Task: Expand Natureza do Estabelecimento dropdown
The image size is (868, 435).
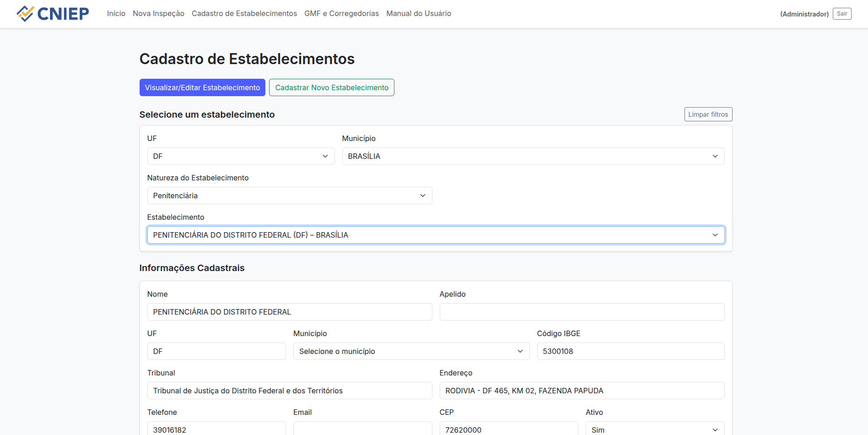Action: pos(290,196)
